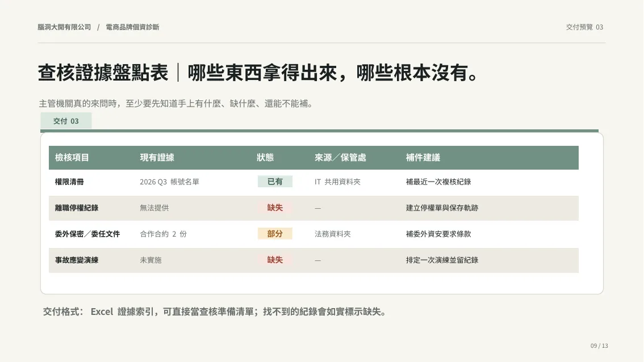Select the 事故應變演練 row label
The image size is (644, 362).
click(77, 260)
